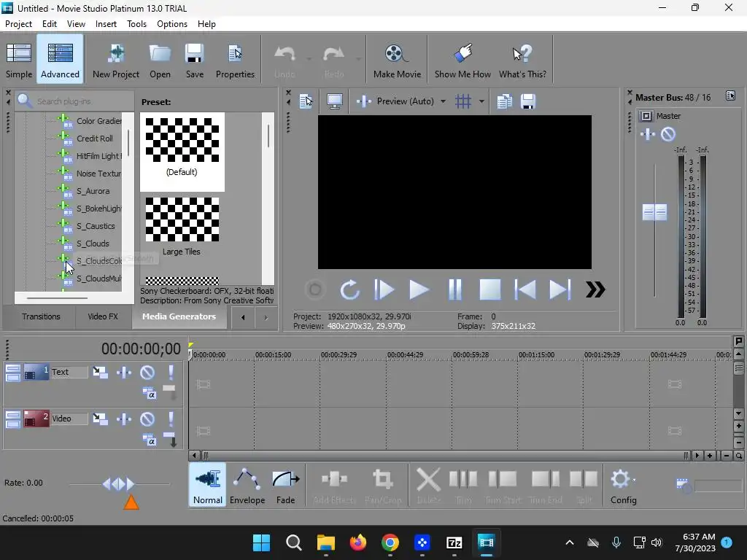
Task: Toggle preview grid overlay
Action: [463, 101]
